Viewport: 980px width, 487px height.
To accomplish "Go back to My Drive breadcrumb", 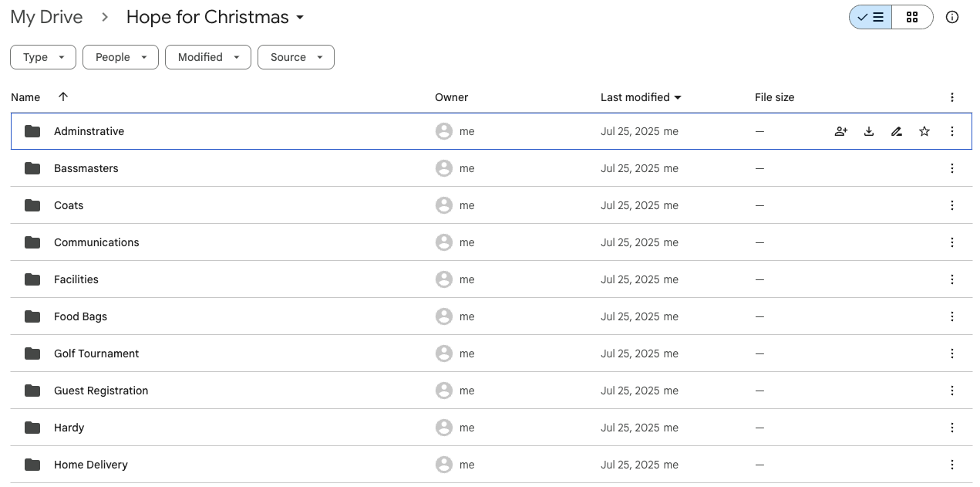I will [x=46, y=18].
